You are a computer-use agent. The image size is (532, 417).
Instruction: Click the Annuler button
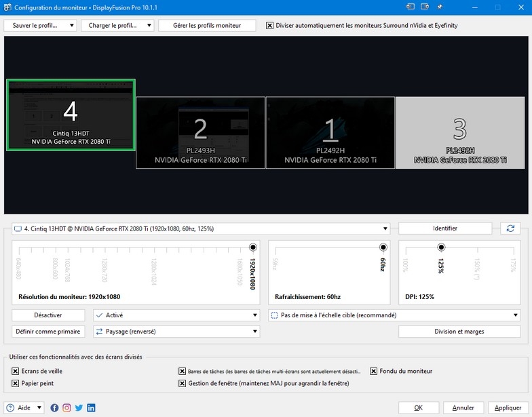tap(463, 408)
